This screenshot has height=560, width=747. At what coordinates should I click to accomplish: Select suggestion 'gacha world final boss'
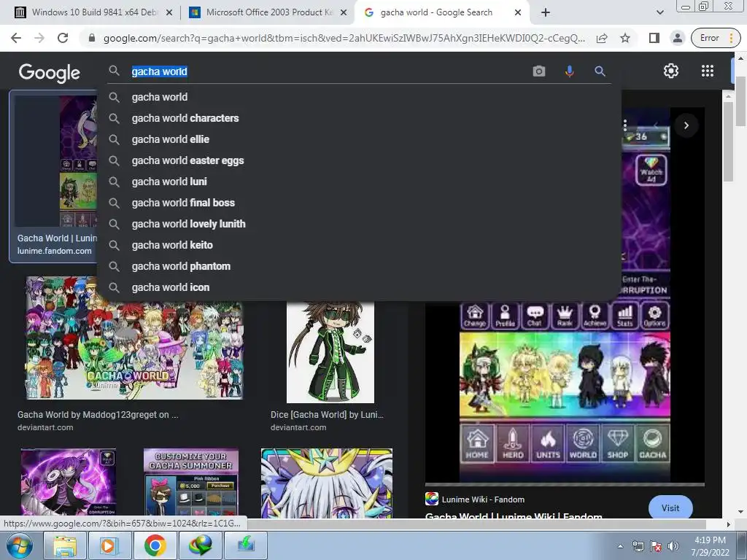[x=359, y=203]
